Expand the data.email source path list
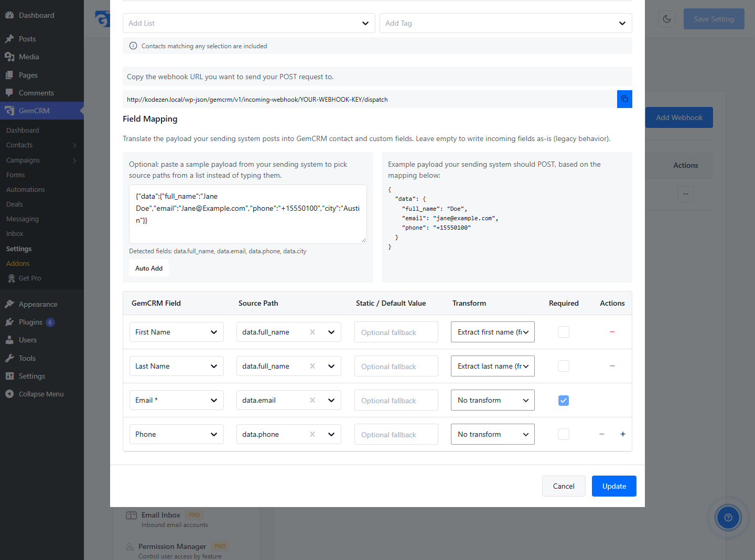Screen dimensions: 755x560 coord(331,400)
